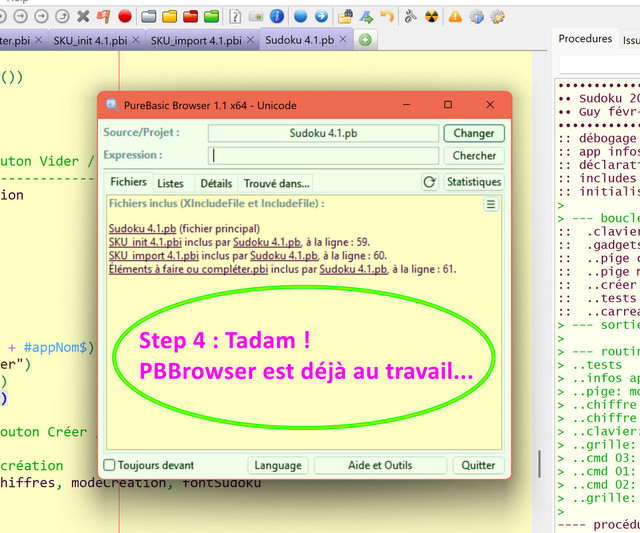
Task: Close the SKU_init 4.1.pbi tab
Action: tap(136, 40)
